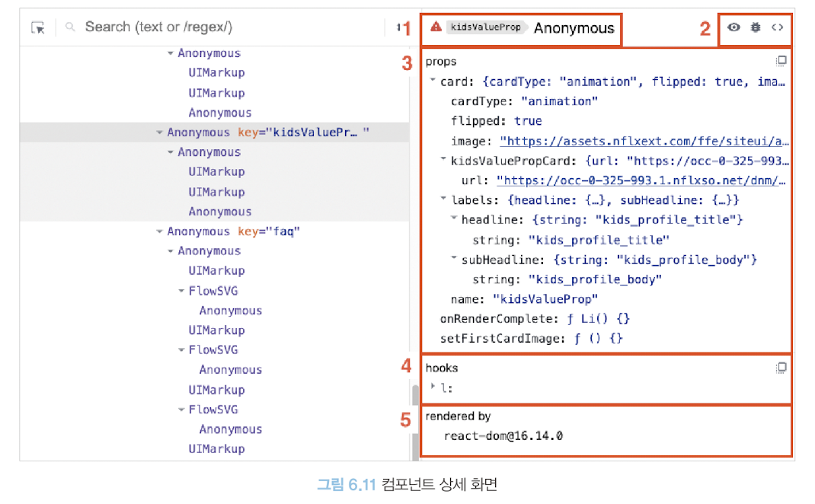This screenshot has height=504, width=815.
Task: Collapse the Anonymous key="faq" tree node arrow
Action: (x=159, y=231)
